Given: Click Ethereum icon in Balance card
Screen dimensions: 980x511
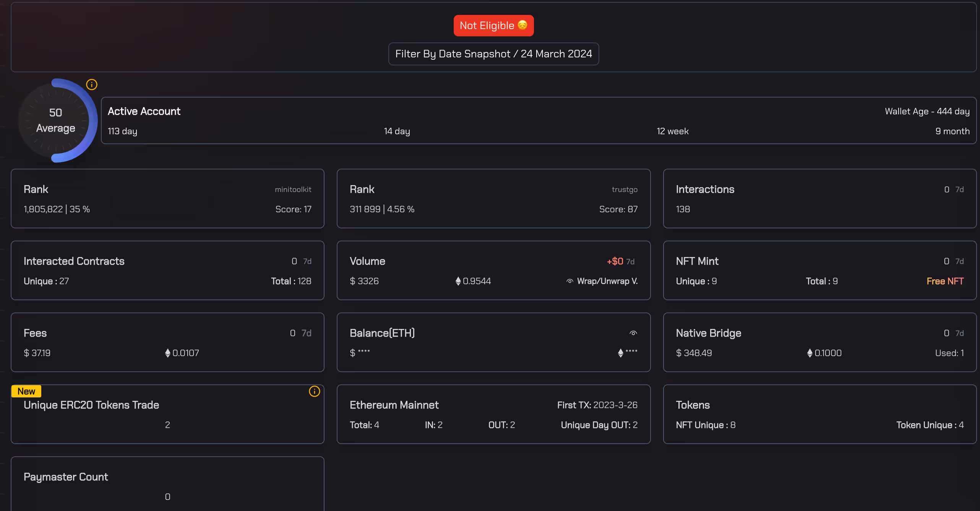Looking at the screenshot, I should click(620, 353).
